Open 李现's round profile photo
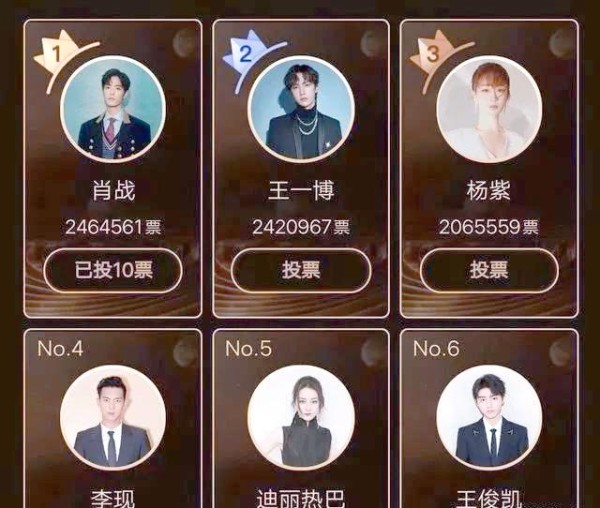 (113, 418)
